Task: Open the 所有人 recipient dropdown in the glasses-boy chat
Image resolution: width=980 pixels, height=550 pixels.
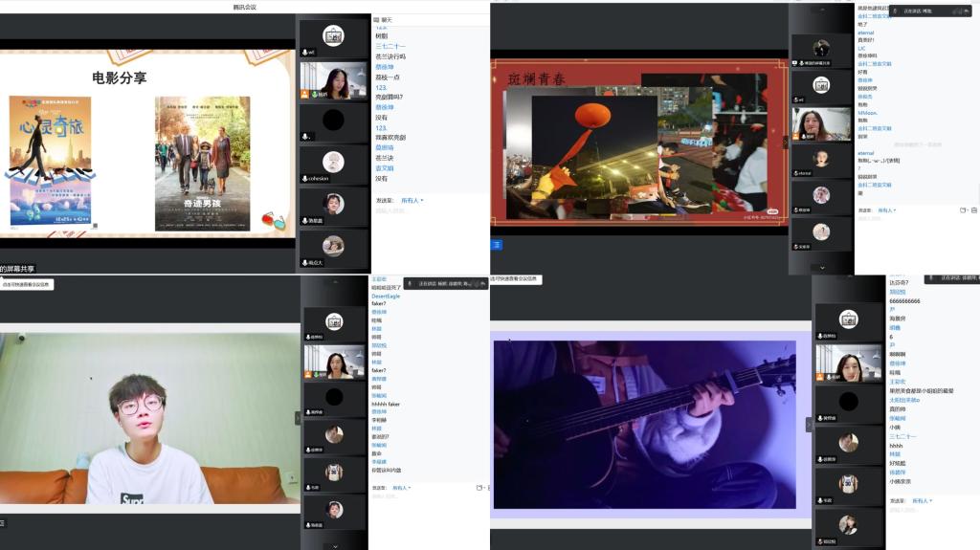Action: (x=401, y=488)
